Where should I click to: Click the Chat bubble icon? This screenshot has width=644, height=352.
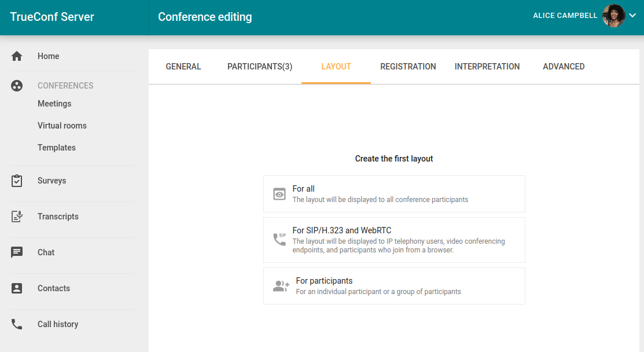[x=17, y=252]
